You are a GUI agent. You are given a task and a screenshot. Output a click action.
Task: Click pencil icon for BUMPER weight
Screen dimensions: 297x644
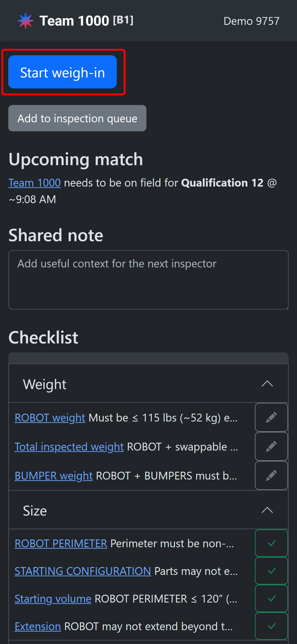point(271,475)
